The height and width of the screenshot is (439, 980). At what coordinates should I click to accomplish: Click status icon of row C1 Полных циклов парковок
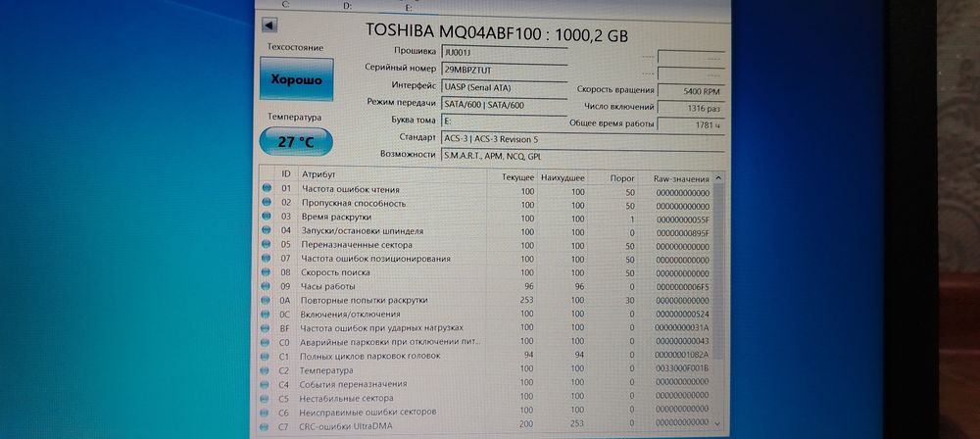coord(267,355)
